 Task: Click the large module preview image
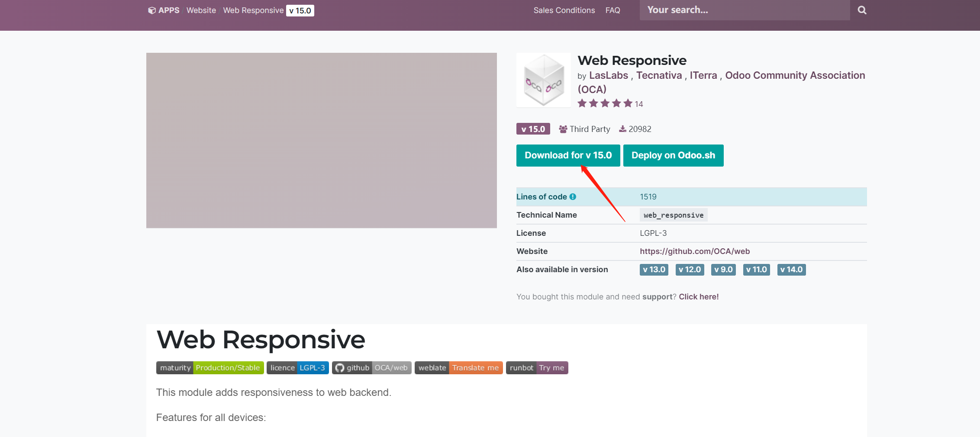click(x=322, y=141)
